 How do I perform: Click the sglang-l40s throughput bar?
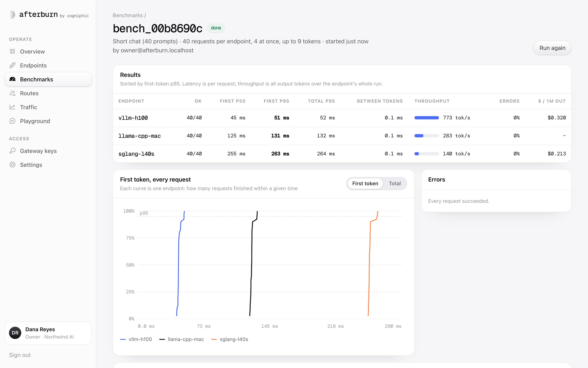tap(427, 154)
